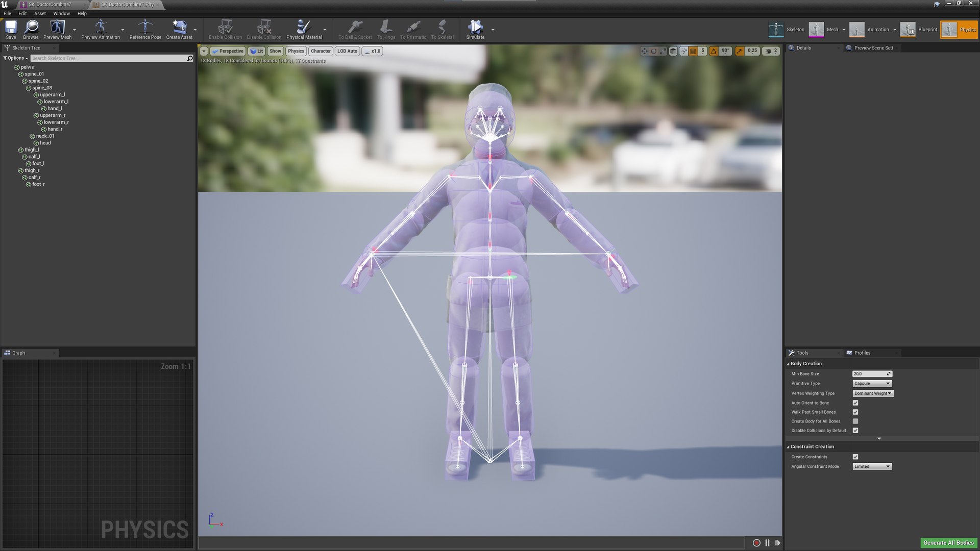Screen dimensions: 980x551
Task: Open Skeleton Tree Options dropdown
Action: pos(16,58)
